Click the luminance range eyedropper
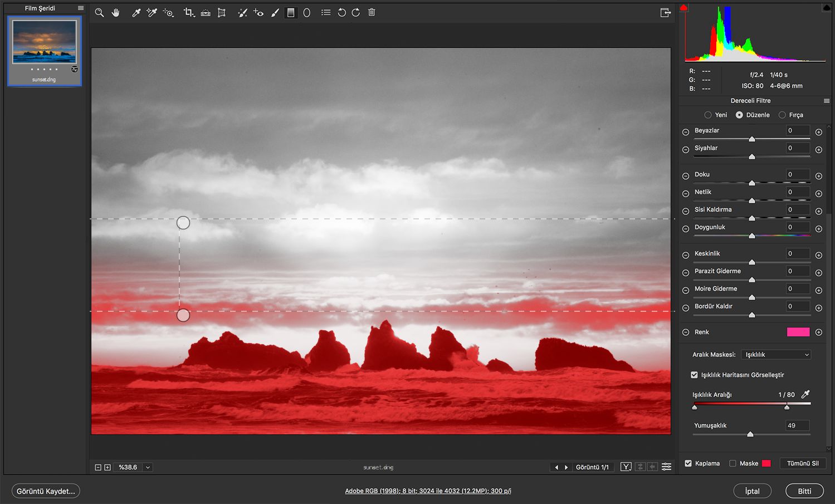 tap(805, 394)
